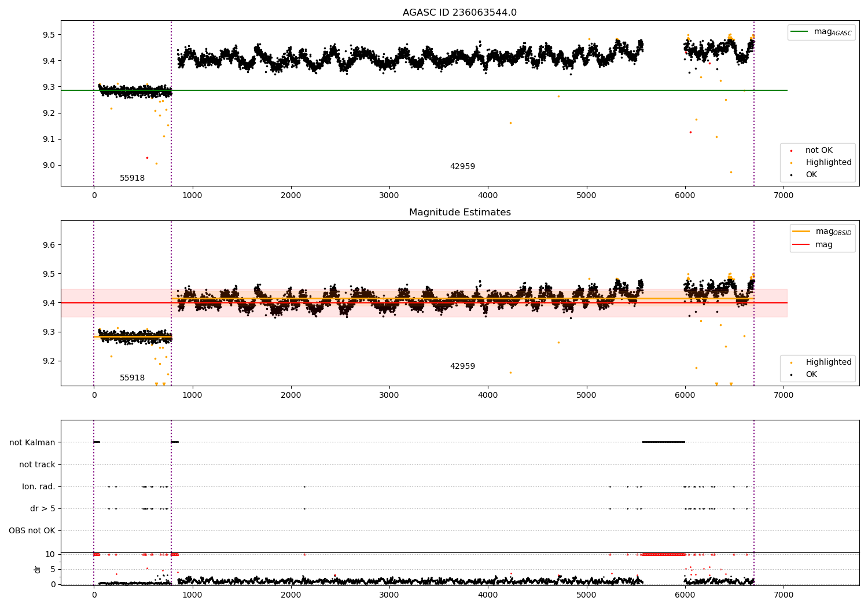Click the 10 tick on the dr axis
Screen dimensions: 868x608
click(x=50, y=554)
